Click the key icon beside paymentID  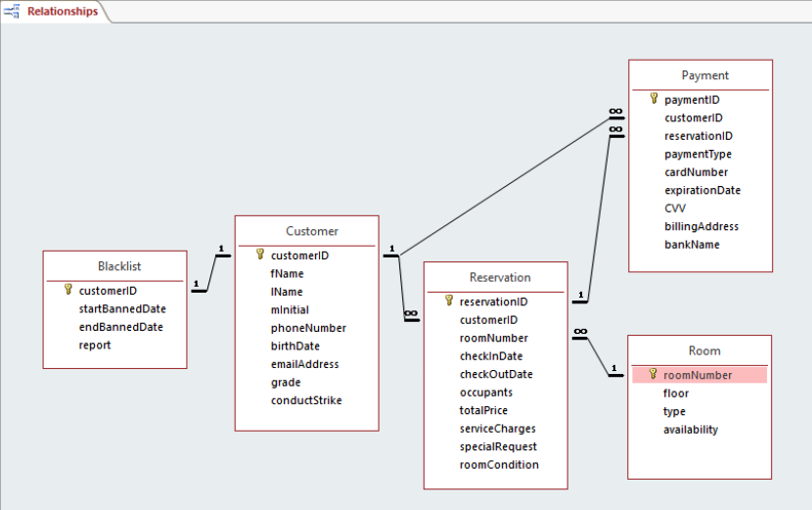[x=654, y=99]
